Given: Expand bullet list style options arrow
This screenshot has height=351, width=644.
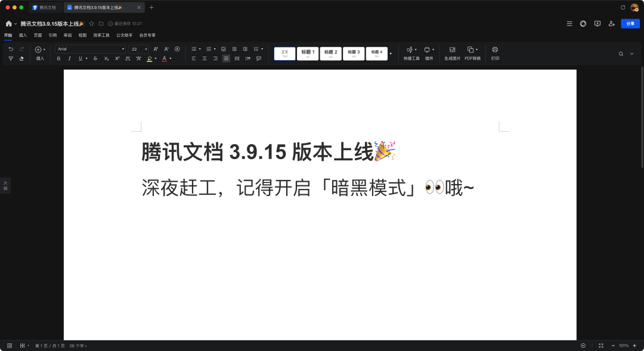Looking at the screenshot, I should [x=200, y=49].
